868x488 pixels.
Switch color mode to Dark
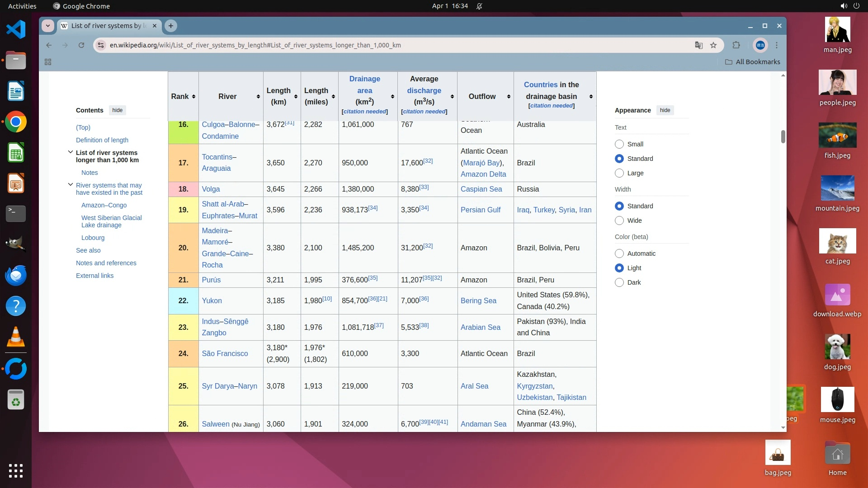619,282
